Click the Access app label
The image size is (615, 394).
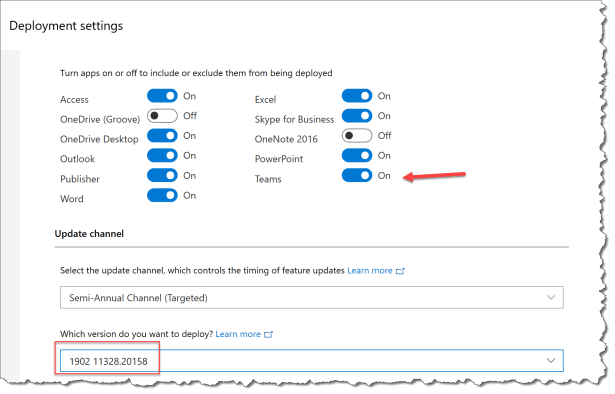(x=74, y=100)
